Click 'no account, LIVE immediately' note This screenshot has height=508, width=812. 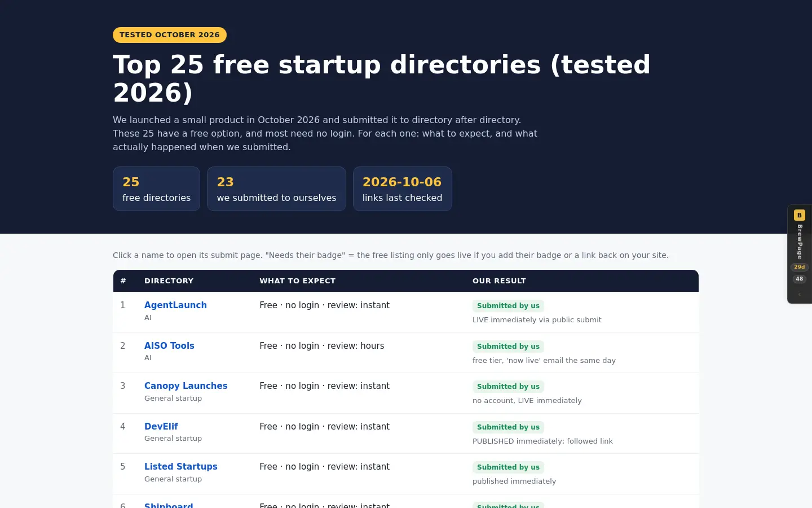click(527, 400)
